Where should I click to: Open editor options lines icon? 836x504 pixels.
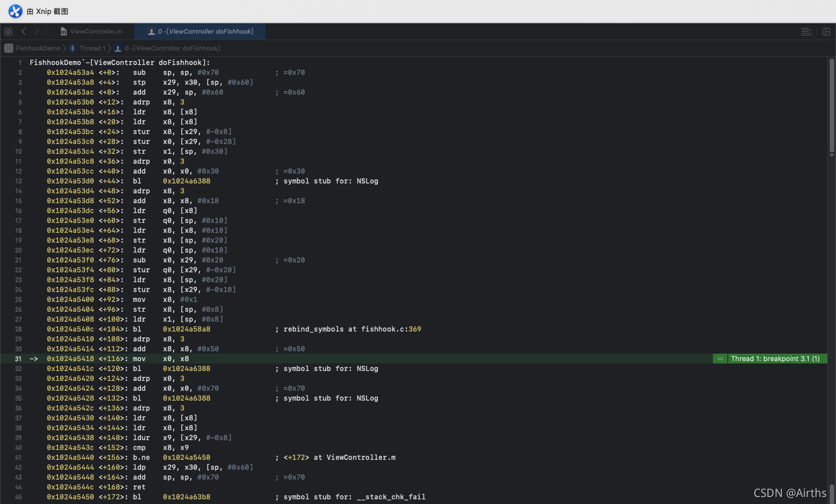tap(806, 31)
